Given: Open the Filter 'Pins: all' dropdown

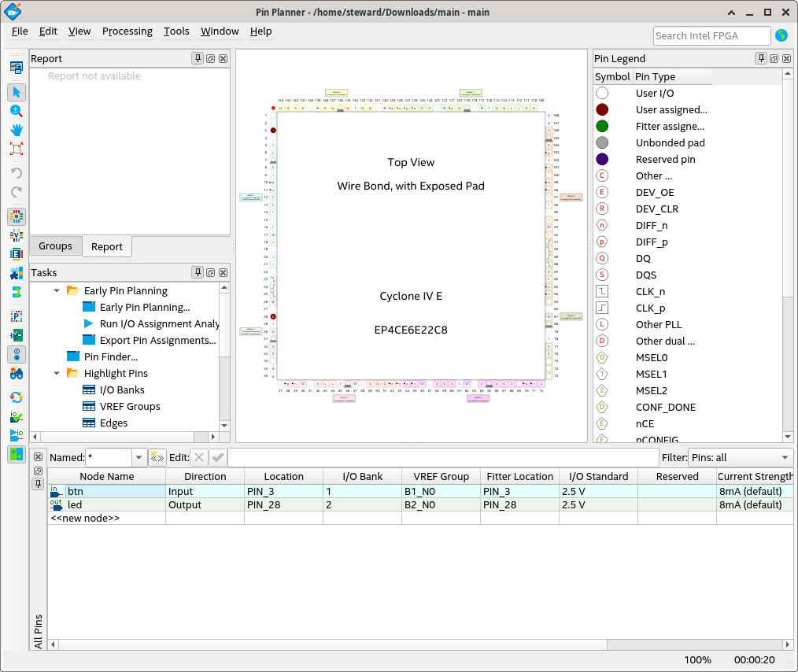Looking at the screenshot, I should click(741, 457).
